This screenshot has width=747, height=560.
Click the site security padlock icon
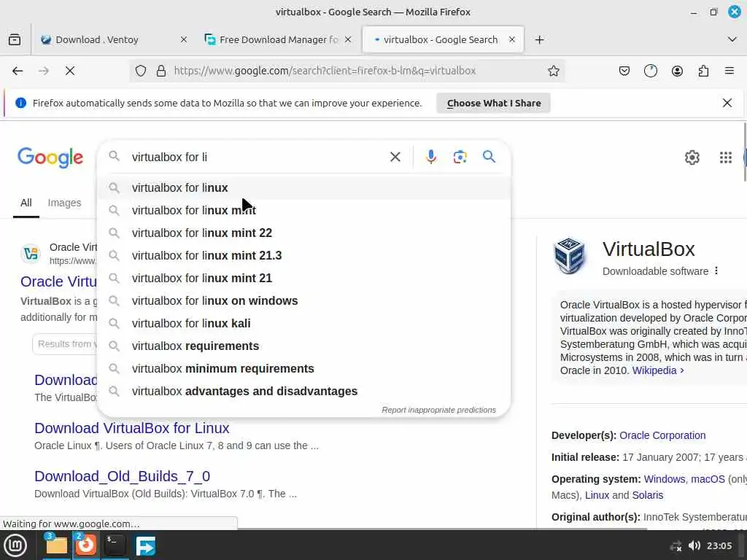point(161,71)
